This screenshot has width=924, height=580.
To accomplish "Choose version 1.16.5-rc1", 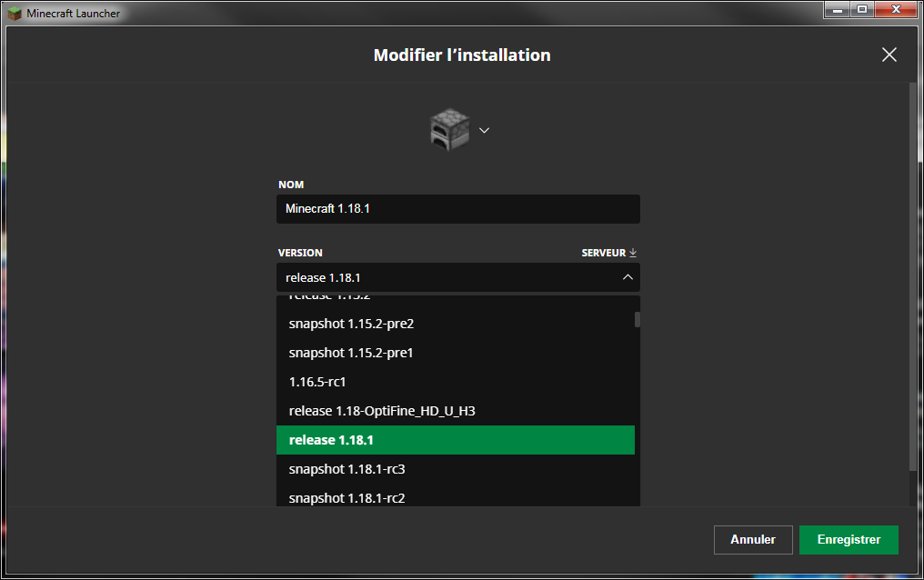I will pos(455,382).
